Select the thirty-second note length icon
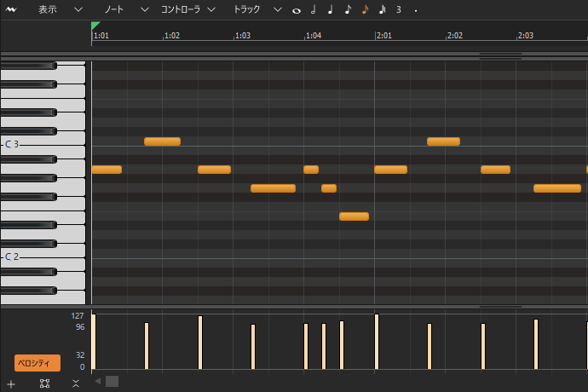 tap(382, 9)
